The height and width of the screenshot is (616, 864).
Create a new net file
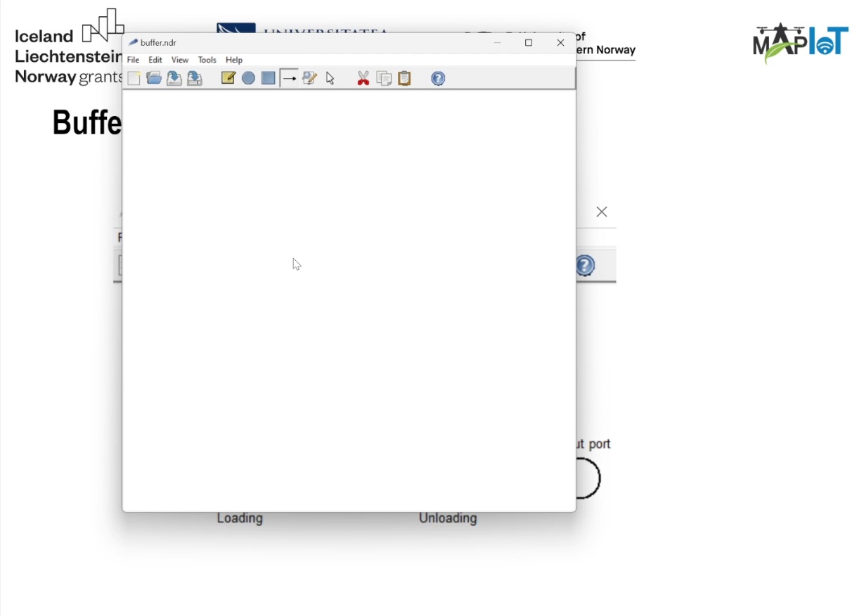click(134, 78)
